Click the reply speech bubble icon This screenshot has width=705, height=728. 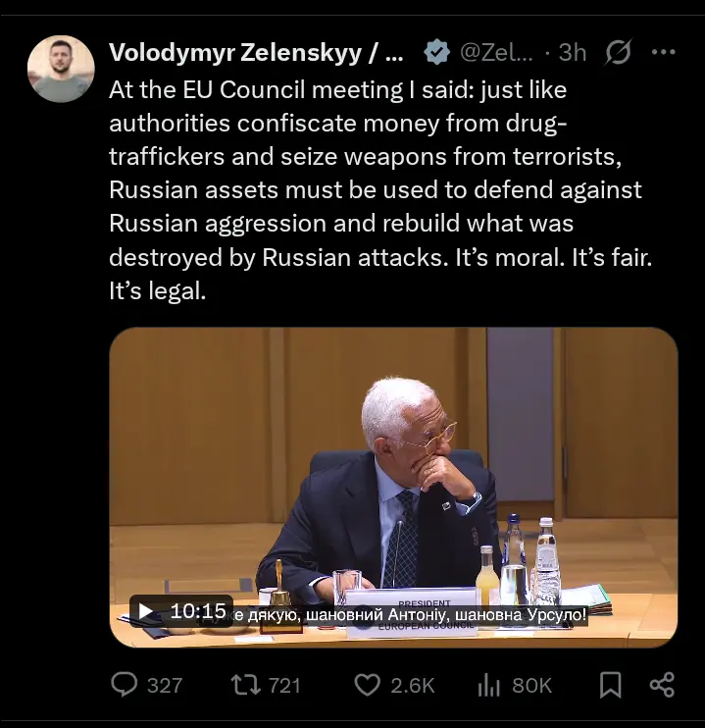point(125,684)
